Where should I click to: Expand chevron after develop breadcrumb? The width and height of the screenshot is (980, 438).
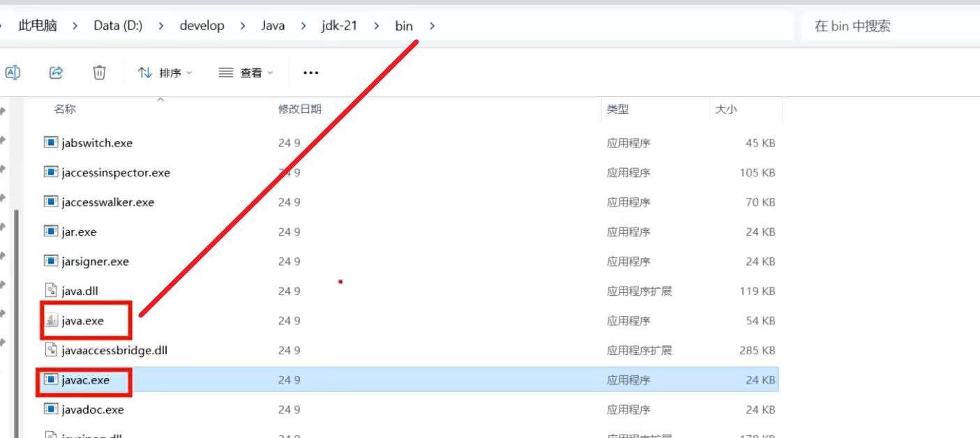[x=243, y=26]
